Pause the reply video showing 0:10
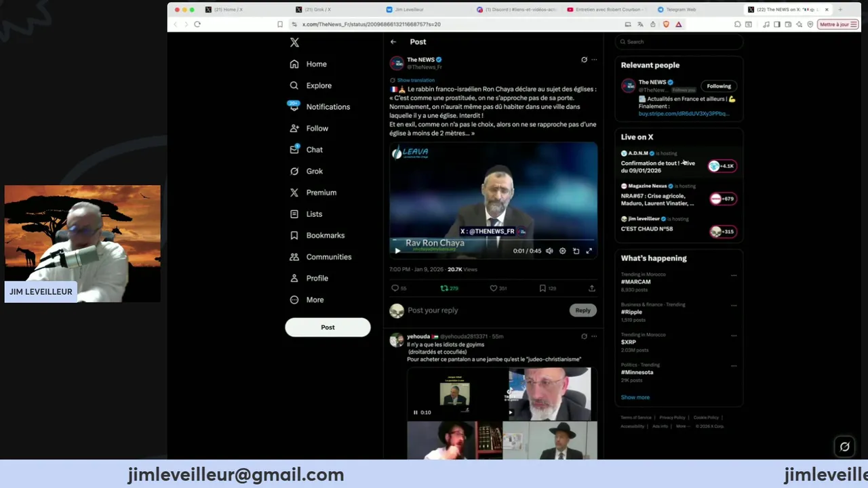Screen dimensions: 868x488 [416, 412]
